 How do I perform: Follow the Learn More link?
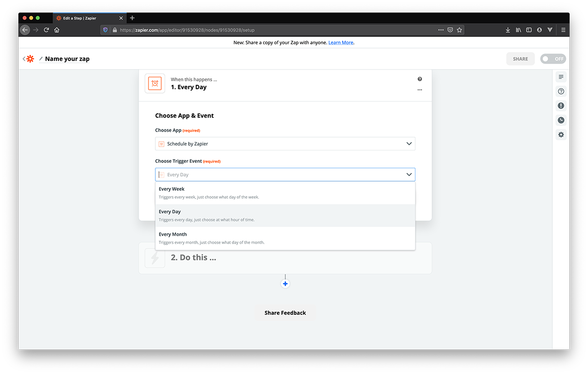click(x=341, y=43)
